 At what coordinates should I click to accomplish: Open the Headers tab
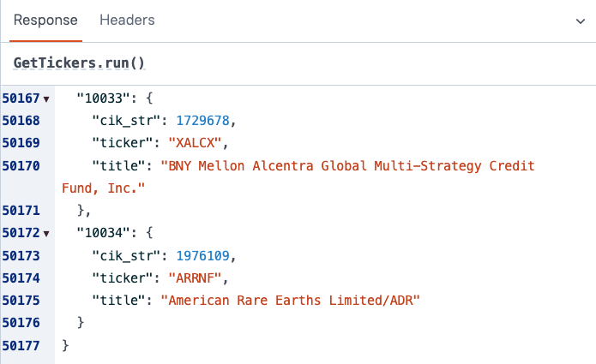coord(127,20)
